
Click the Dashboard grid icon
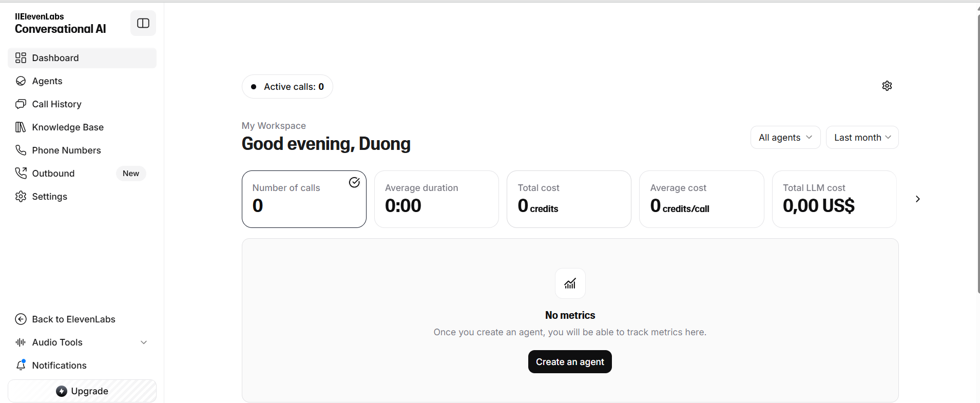(x=21, y=58)
